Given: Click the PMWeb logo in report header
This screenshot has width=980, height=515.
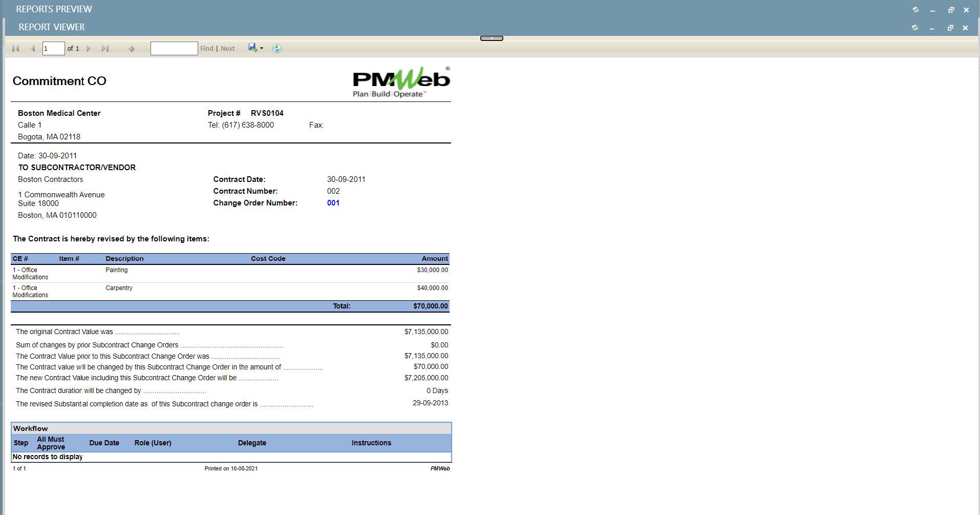Looking at the screenshot, I should coord(401,82).
